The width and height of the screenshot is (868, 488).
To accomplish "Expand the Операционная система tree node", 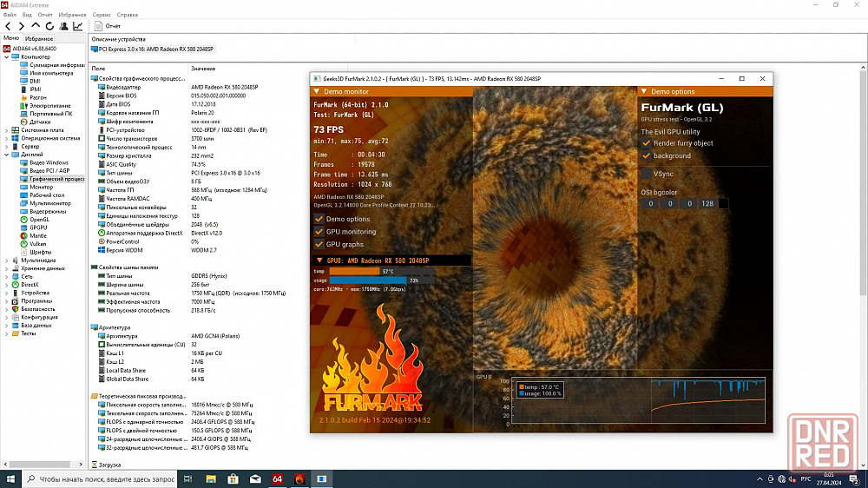I will coord(7,138).
